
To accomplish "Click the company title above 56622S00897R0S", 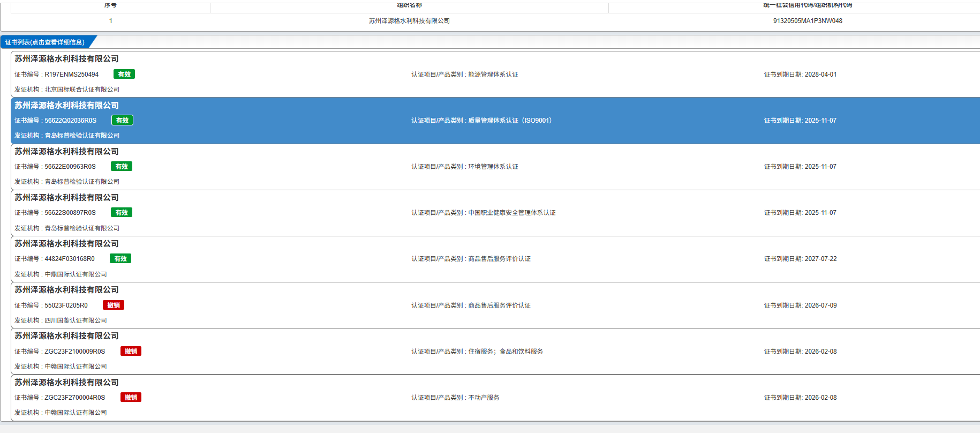I will click(66, 198).
